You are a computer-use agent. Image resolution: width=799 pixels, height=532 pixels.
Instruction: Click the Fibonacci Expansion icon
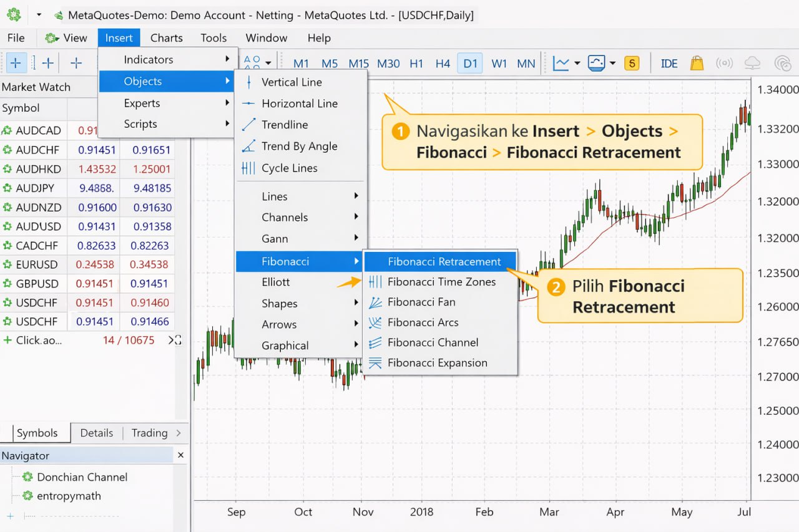[x=375, y=363]
